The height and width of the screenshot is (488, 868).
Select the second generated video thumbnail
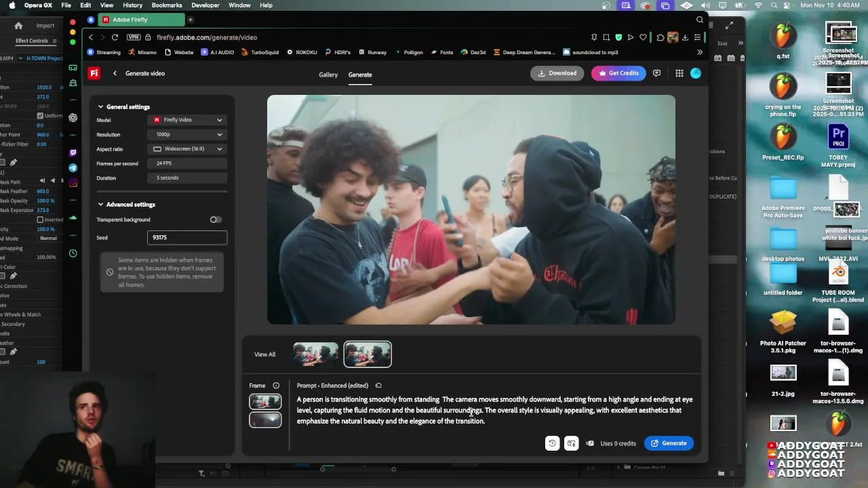368,354
